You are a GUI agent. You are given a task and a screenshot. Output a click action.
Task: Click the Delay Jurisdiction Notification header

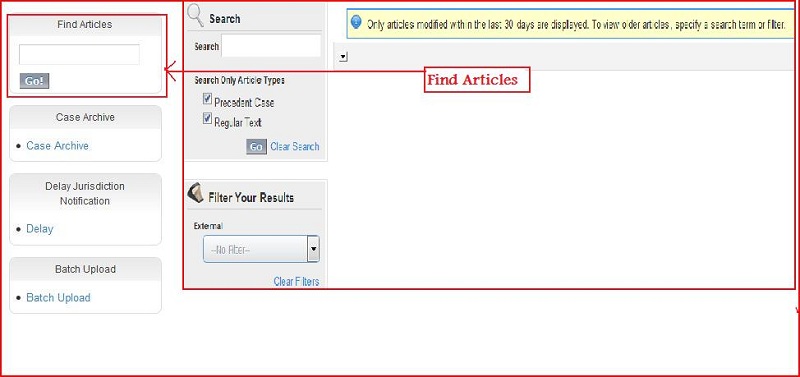[x=85, y=193]
